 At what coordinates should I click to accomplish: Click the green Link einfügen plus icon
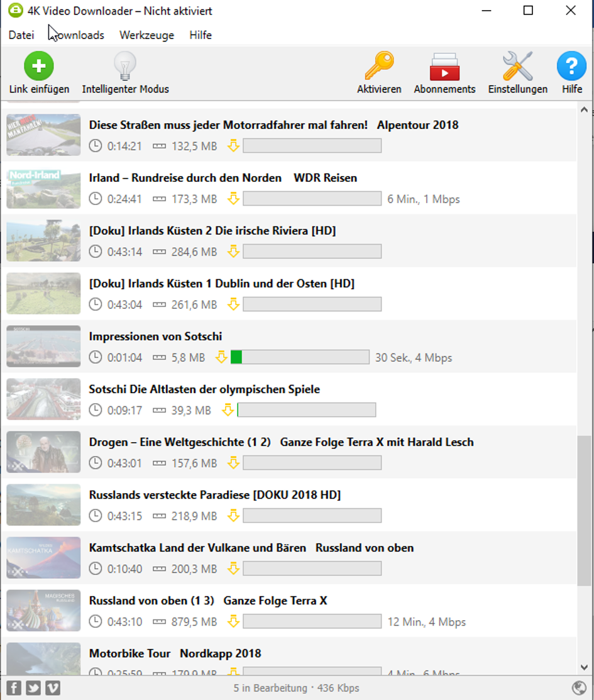(39, 66)
